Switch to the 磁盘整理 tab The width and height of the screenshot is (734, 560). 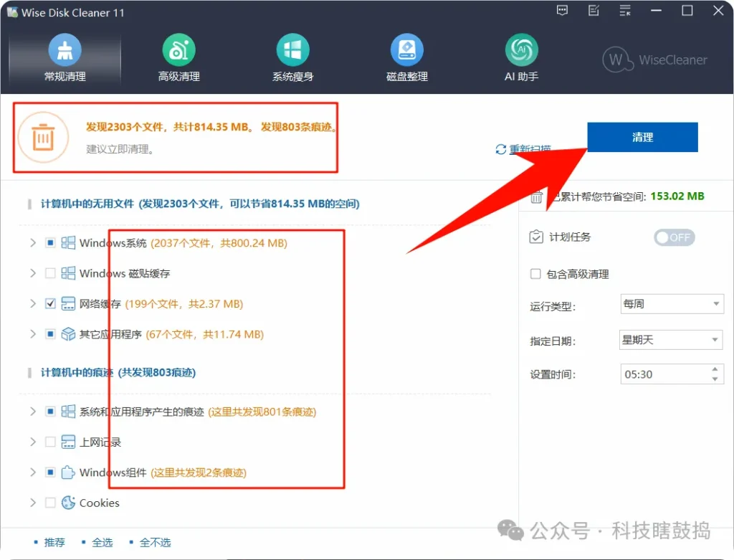pyautogui.click(x=407, y=58)
